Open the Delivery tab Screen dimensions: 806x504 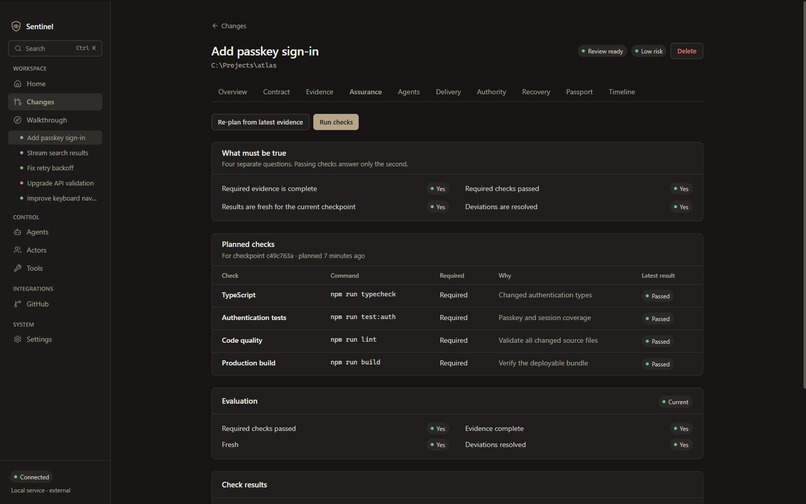click(448, 92)
